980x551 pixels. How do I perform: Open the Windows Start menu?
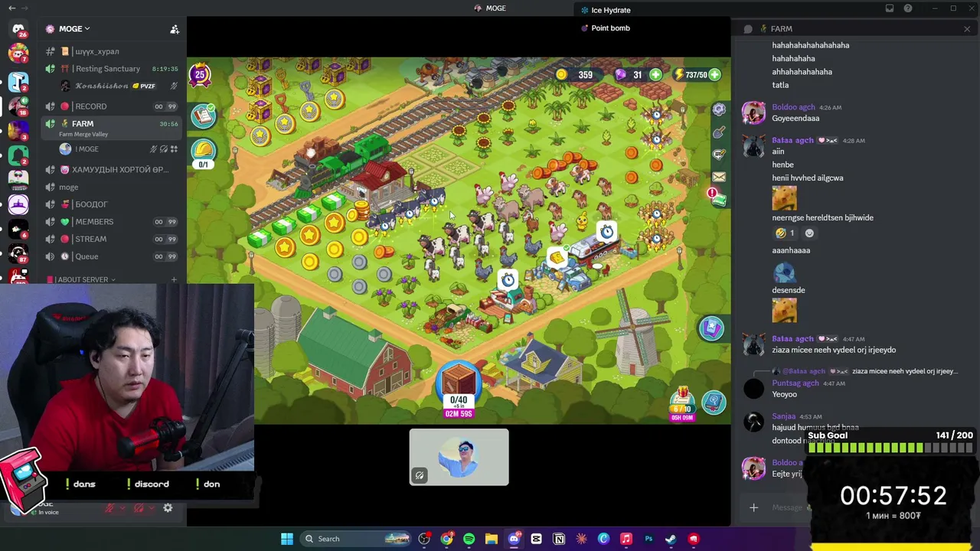pyautogui.click(x=287, y=539)
